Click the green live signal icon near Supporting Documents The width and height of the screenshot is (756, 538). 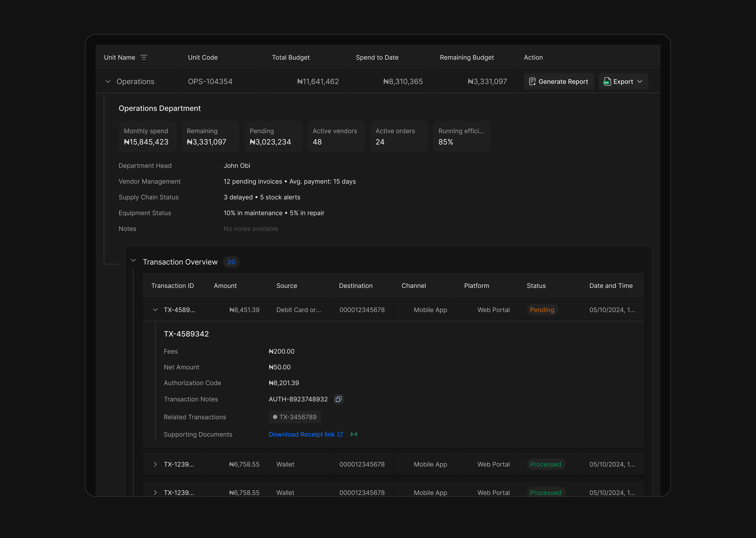click(354, 434)
